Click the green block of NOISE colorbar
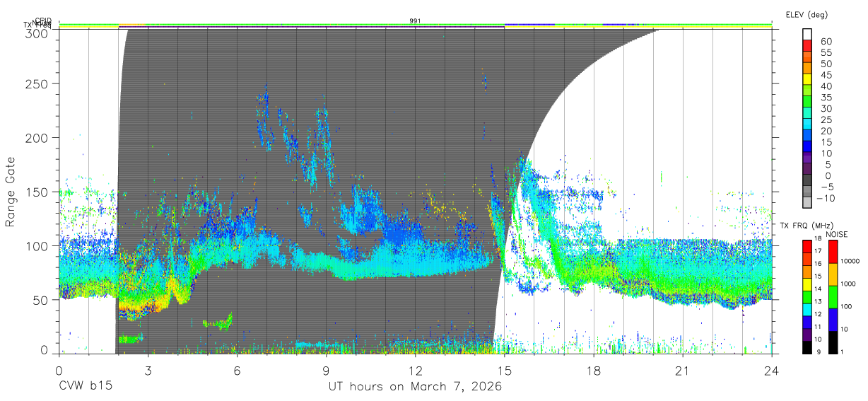Image resolution: width=868 pixels, height=401 pixels. 833,297
